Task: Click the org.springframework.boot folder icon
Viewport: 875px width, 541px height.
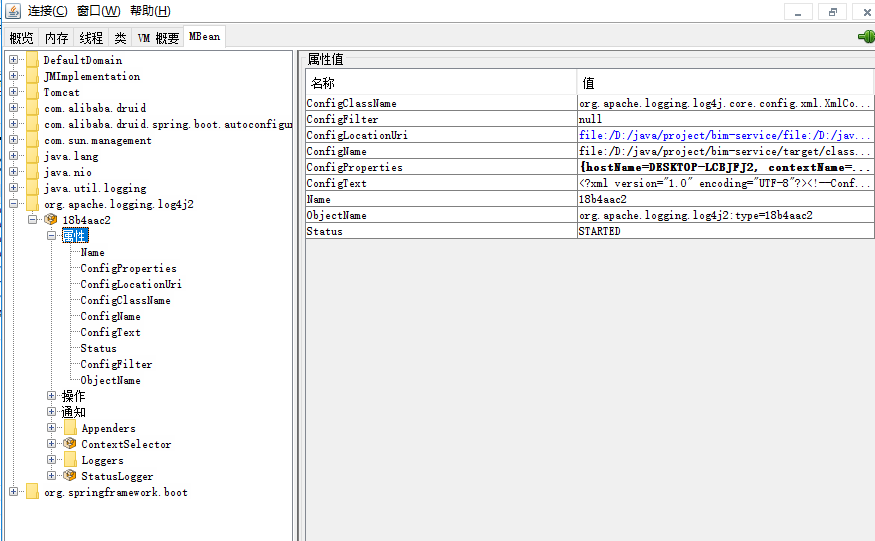Action: click(x=32, y=492)
